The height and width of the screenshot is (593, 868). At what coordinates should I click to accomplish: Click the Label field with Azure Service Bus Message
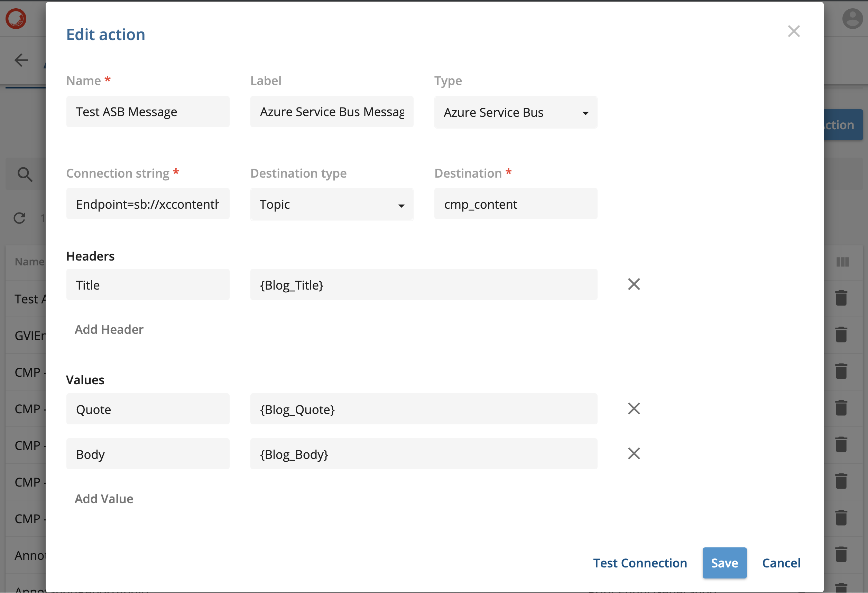pos(332,112)
